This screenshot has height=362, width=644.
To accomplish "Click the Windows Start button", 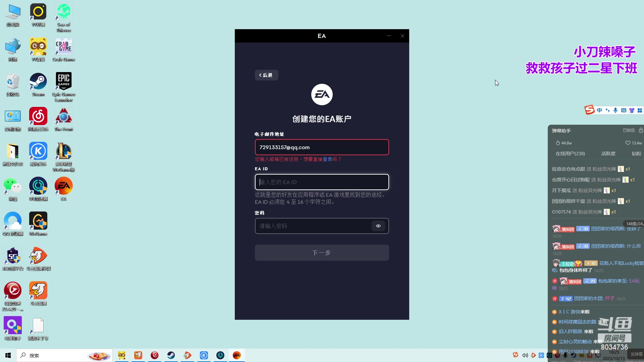I will 8,355.
